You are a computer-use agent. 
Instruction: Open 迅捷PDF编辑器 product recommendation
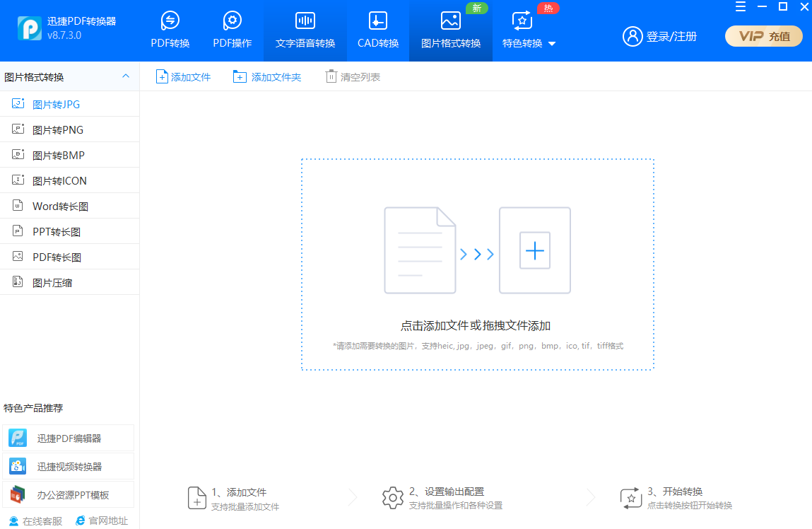[x=69, y=438]
